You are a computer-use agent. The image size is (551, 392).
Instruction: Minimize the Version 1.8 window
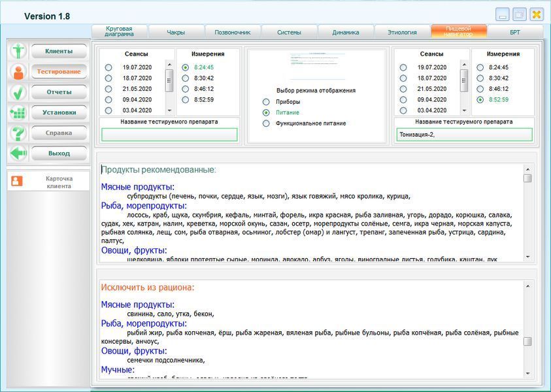[x=503, y=15]
